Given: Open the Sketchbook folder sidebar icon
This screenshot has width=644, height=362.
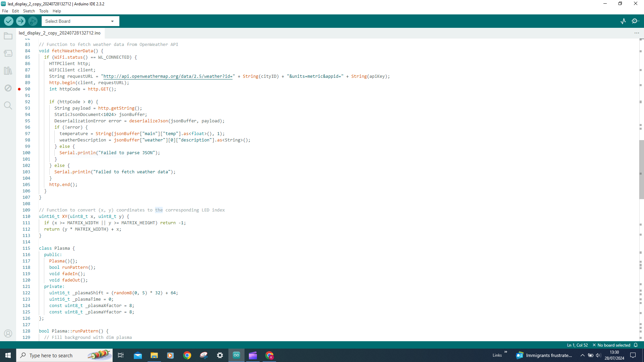Looking at the screenshot, I should (x=8, y=36).
